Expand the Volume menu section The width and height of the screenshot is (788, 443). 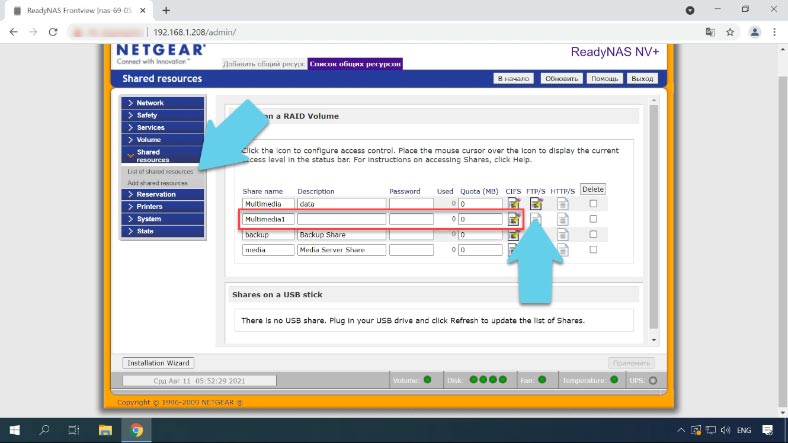tap(163, 140)
